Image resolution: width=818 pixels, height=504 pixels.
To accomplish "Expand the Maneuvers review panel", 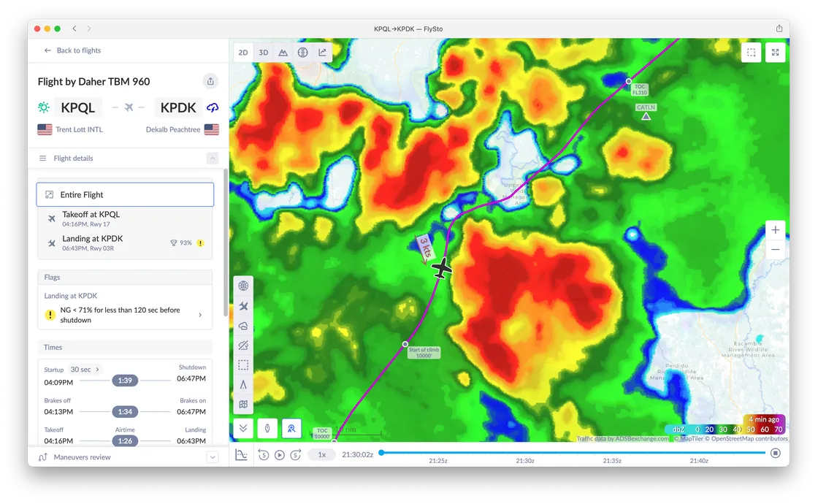I will (213, 457).
